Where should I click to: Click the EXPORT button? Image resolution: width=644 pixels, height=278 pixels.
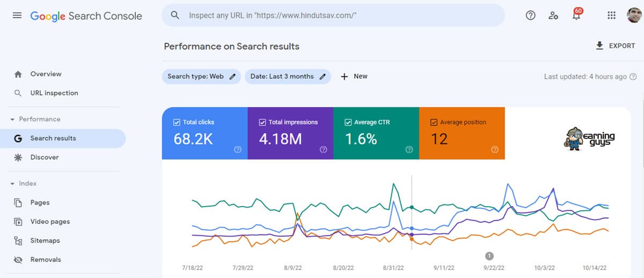point(615,46)
